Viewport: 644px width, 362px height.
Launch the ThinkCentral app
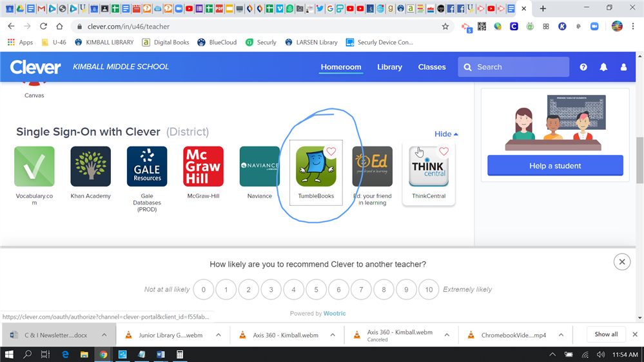point(429,166)
